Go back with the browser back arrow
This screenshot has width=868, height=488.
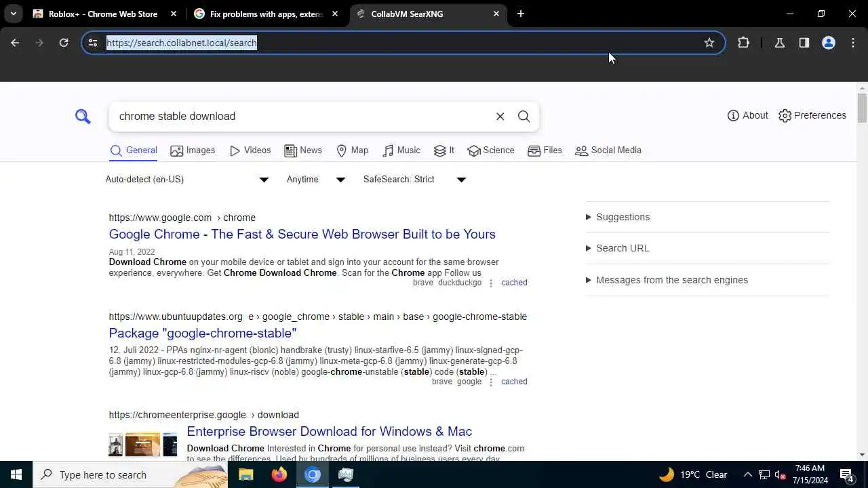click(x=15, y=43)
